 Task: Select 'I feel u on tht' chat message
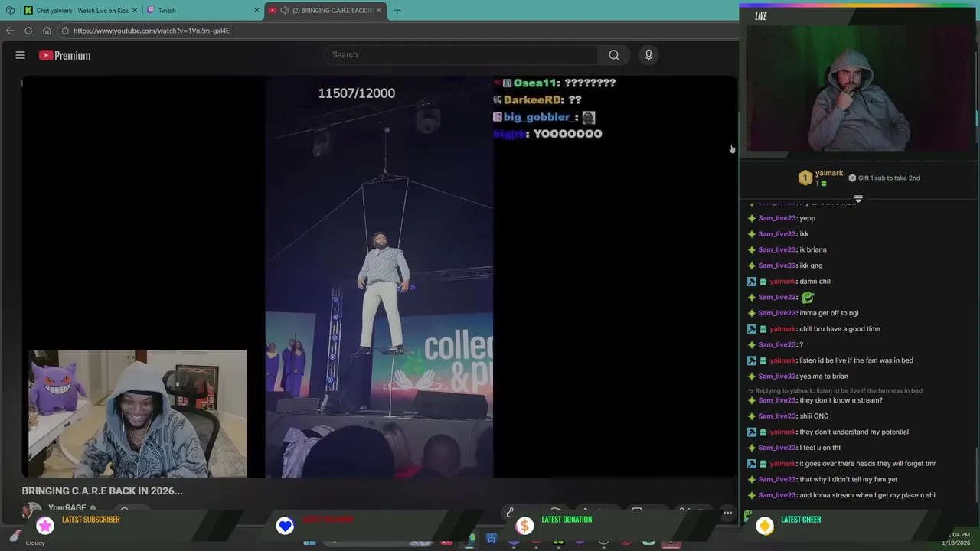(820, 448)
